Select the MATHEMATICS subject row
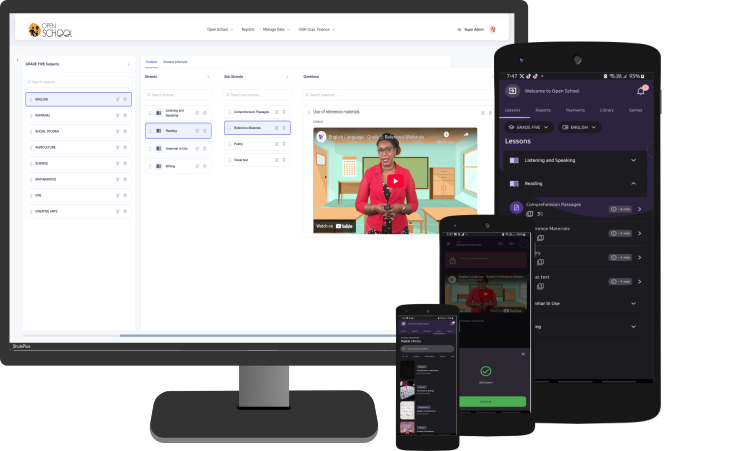 [78, 179]
